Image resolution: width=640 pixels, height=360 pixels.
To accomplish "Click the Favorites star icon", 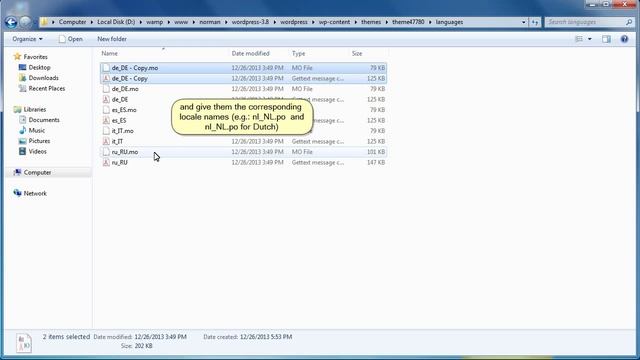I will [17, 56].
